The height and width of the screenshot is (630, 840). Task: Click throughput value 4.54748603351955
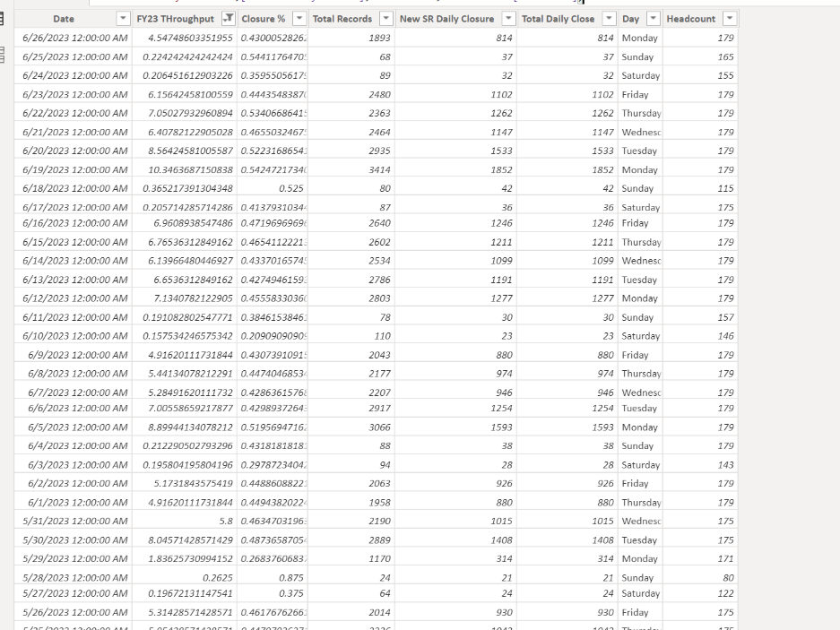tap(190, 38)
